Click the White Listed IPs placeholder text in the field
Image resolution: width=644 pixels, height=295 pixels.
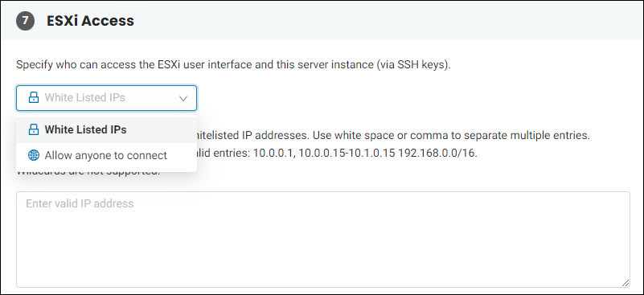click(x=85, y=98)
